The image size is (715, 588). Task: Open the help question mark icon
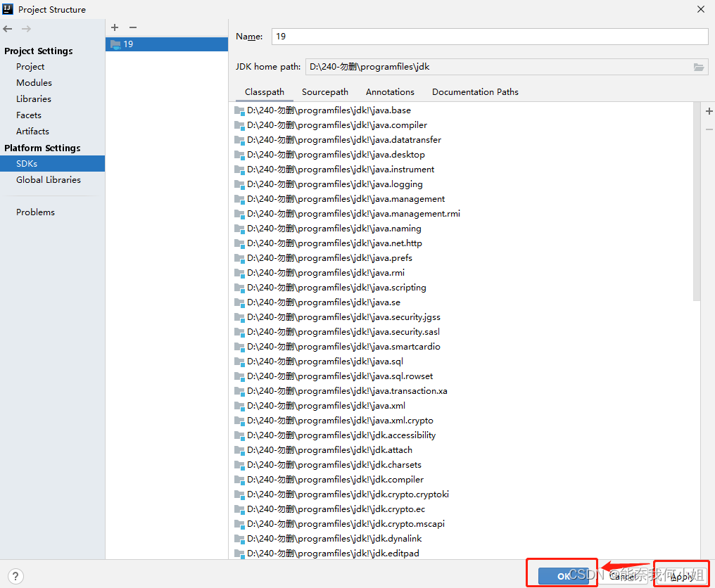point(15,576)
